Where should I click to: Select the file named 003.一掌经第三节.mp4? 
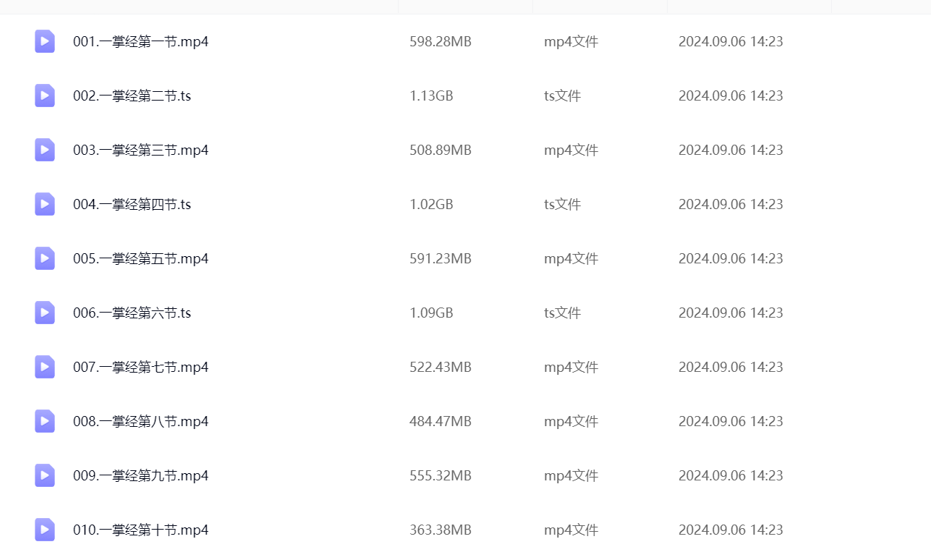140,150
